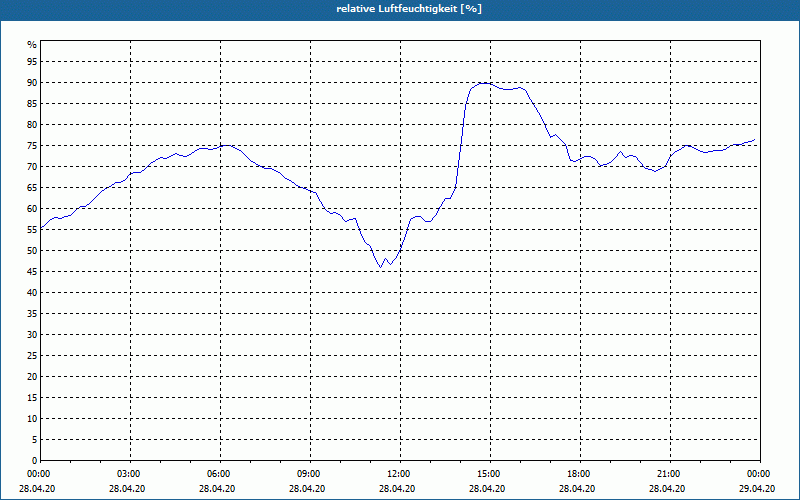
Task: Select the 15 y-axis label
Action: (x=32, y=397)
